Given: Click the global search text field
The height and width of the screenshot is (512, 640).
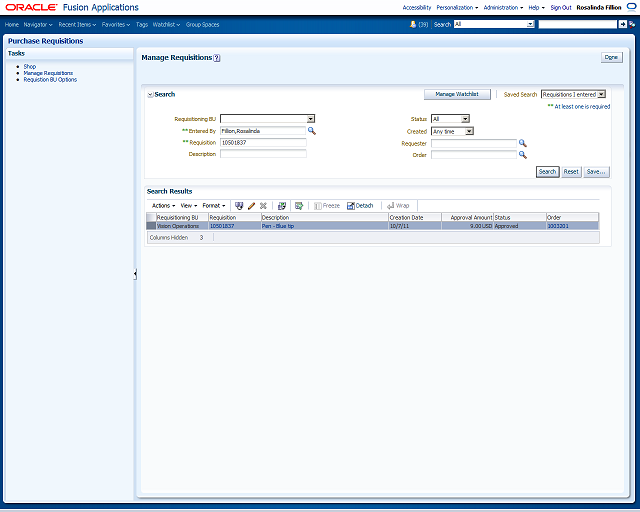Looking at the screenshot, I should (578, 24).
